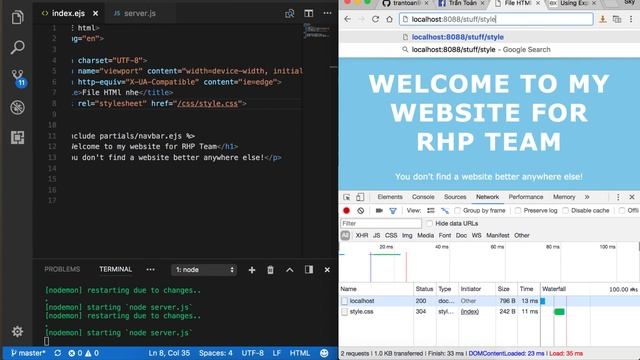Close the DevTools panel
The image size is (640, 360).
click(632, 197)
